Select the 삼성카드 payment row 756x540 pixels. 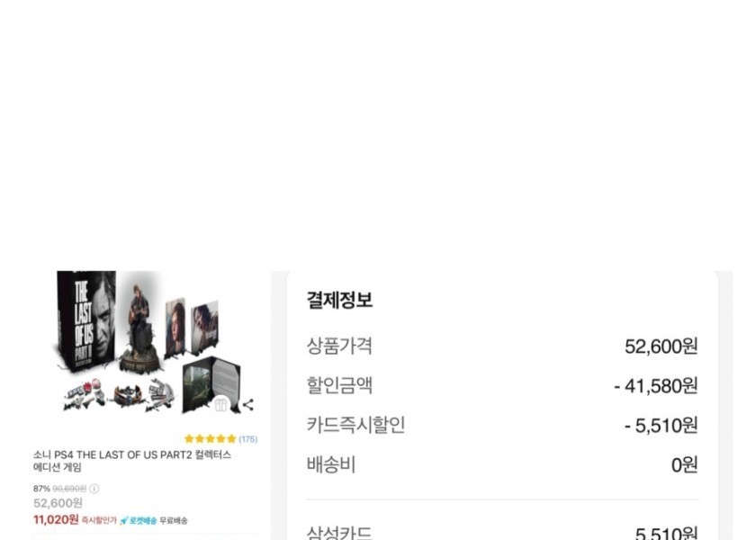[502, 532]
